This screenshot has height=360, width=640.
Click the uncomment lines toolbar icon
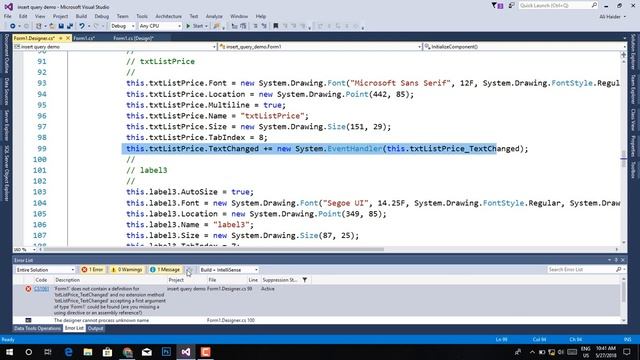(264, 26)
